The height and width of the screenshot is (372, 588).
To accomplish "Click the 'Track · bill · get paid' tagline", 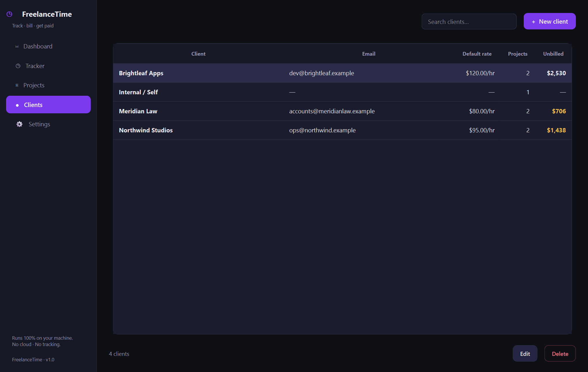I will pos(33,26).
